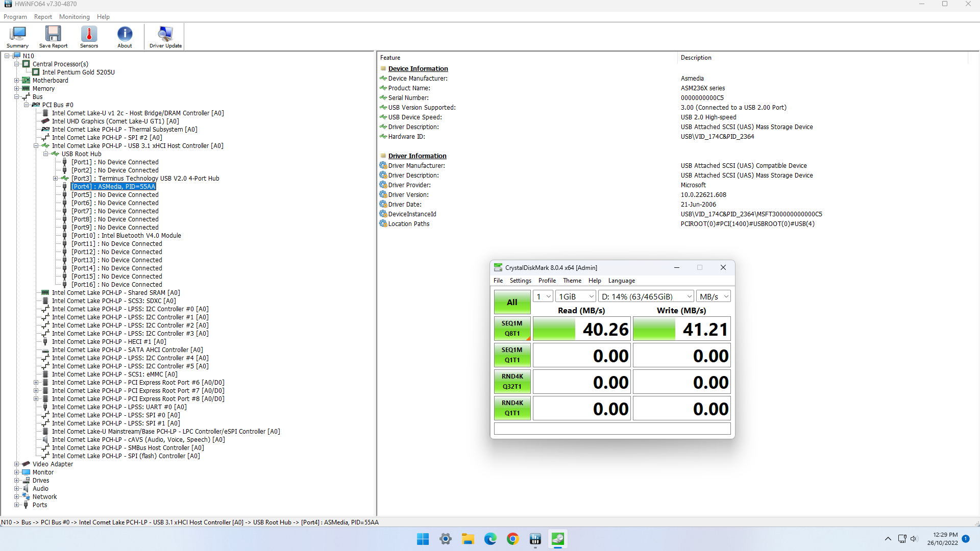Click the Memory module tree icon
The image size is (980, 551).
26,89
